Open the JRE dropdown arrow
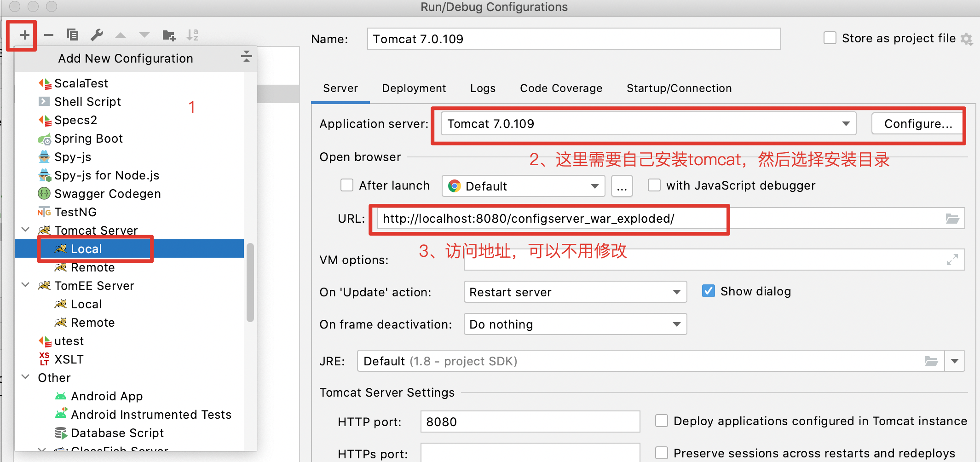This screenshot has width=980, height=462. pos(955,361)
